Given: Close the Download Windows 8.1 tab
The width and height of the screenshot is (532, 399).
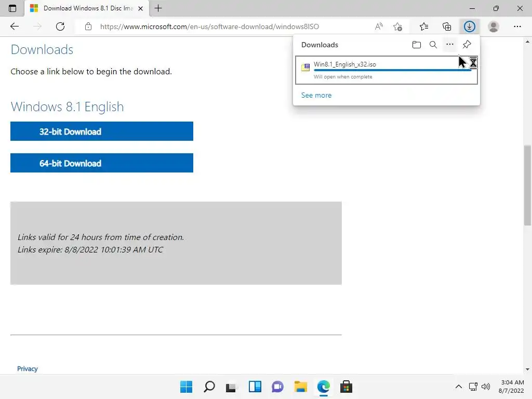Looking at the screenshot, I should (x=140, y=8).
